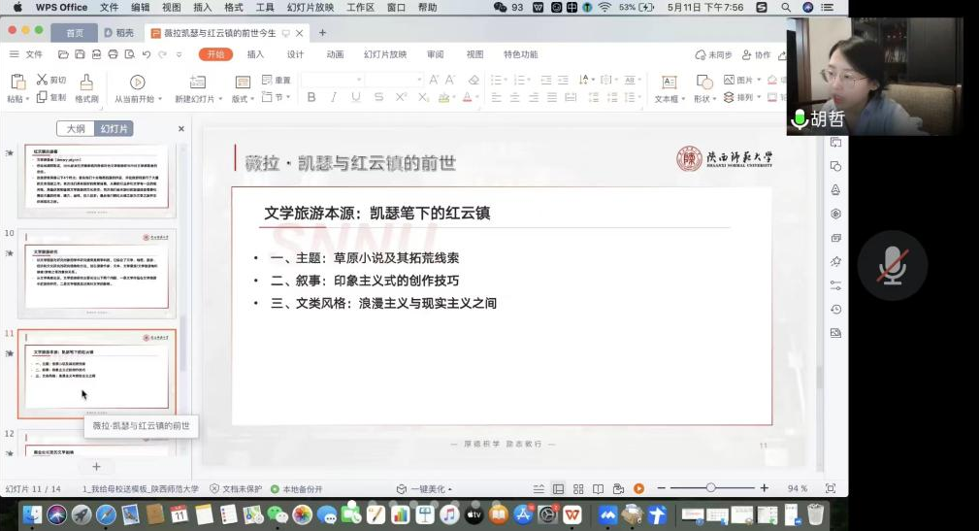Click the Undo arrow in quick toolbar
Image resolution: width=980 pixels, height=531 pixels.
147,54
